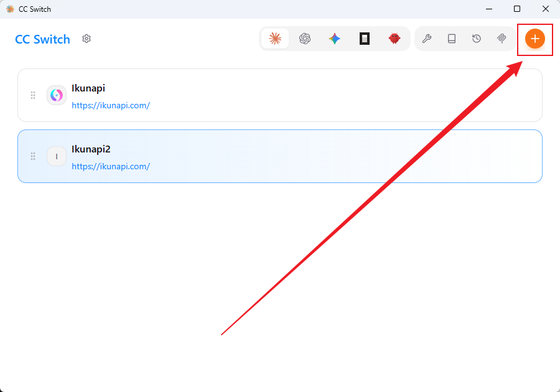This screenshot has width=560, height=392.
Task: Open the stacked MCP servers icon
Action: tap(502, 39)
